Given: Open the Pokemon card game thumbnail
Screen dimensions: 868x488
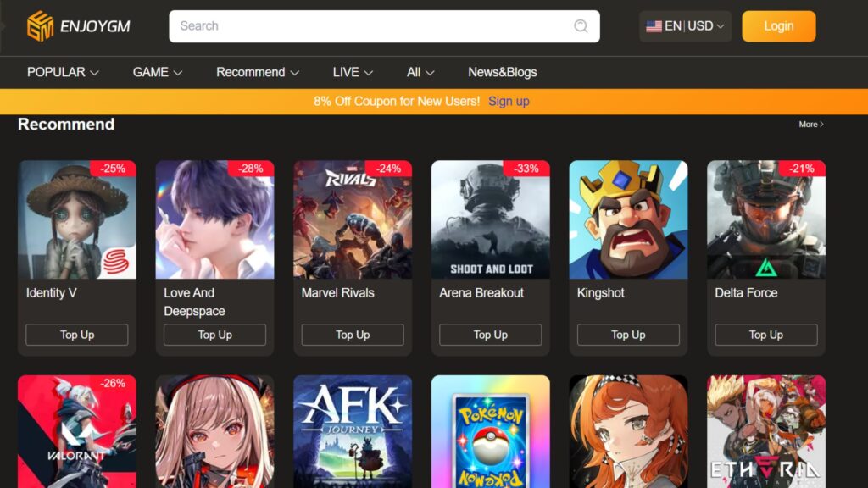Looking at the screenshot, I should 489,432.
